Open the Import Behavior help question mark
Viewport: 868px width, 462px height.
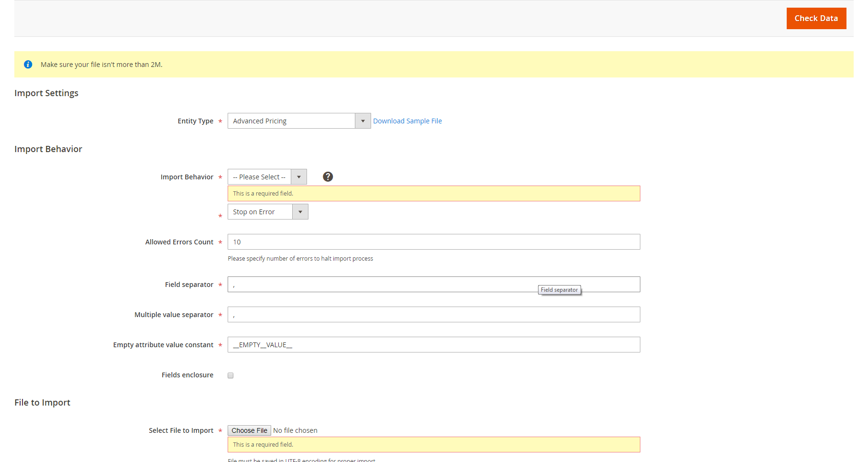tap(328, 176)
